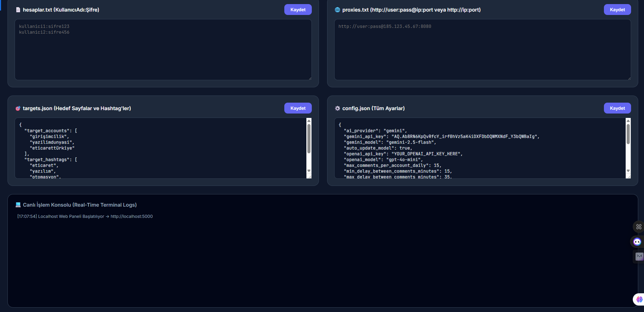
Task: Click the globe icon beside proxies.txt
Action: click(337, 10)
